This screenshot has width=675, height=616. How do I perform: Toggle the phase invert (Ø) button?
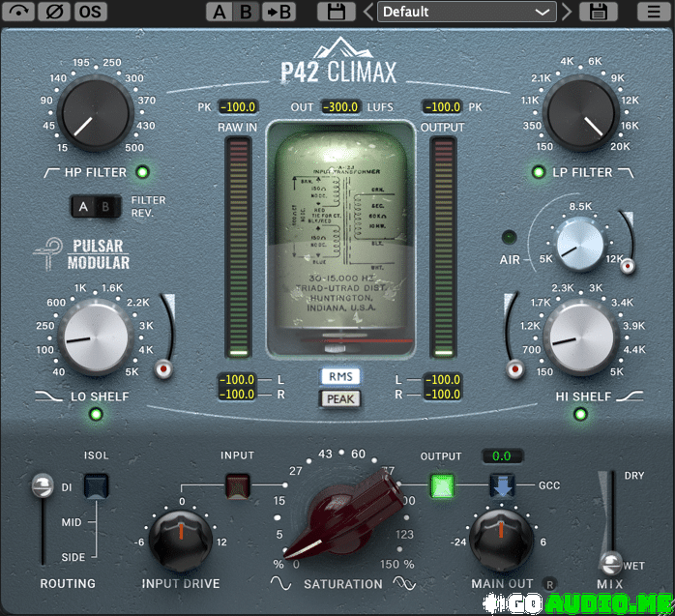(54, 12)
